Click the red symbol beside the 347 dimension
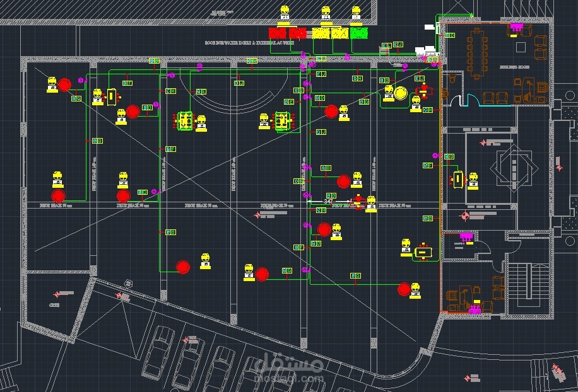The height and width of the screenshot is (392, 578). pos(358,202)
